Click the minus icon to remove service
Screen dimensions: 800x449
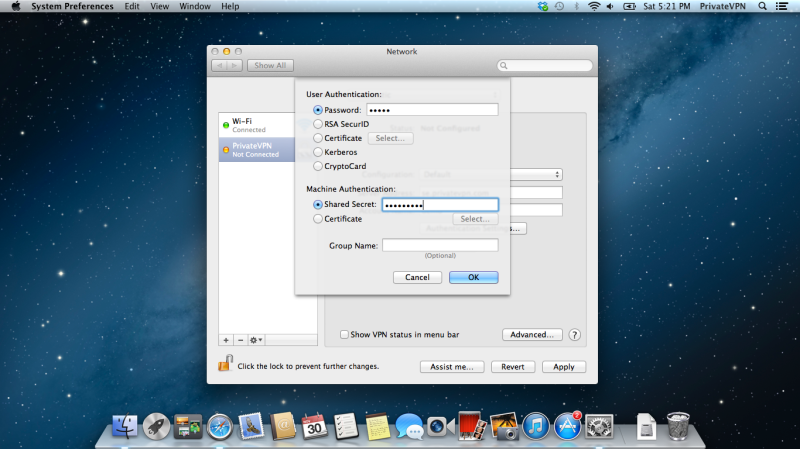240,340
